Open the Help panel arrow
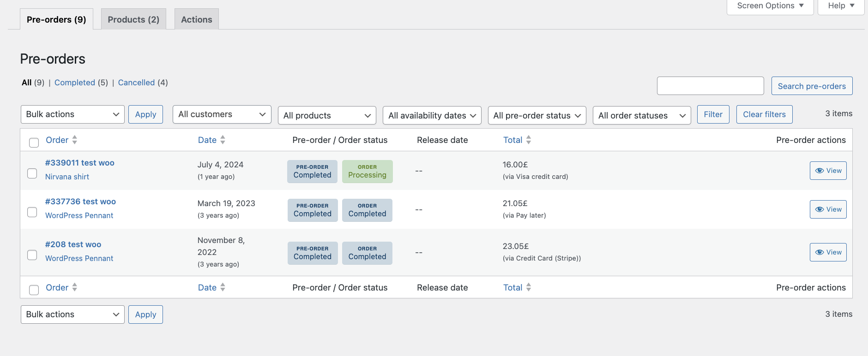 [x=852, y=6]
